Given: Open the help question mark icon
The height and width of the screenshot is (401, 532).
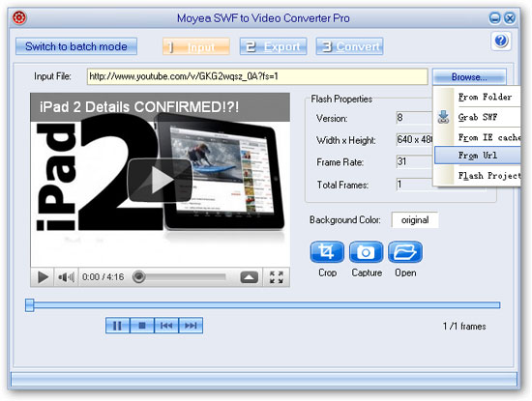Looking at the screenshot, I should click(x=501, y=41).
